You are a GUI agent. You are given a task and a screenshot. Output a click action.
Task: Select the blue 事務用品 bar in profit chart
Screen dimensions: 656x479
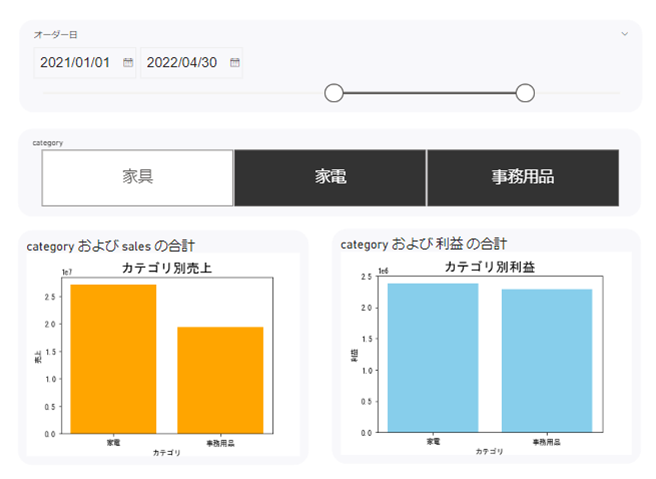[546, 360]
